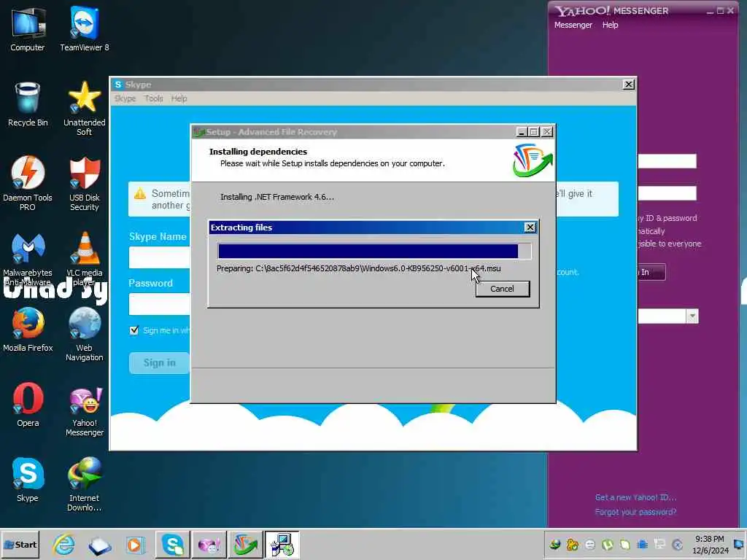
Task: Click Yahoo Messenger Sign In button
Action: [x=651, y=272]
